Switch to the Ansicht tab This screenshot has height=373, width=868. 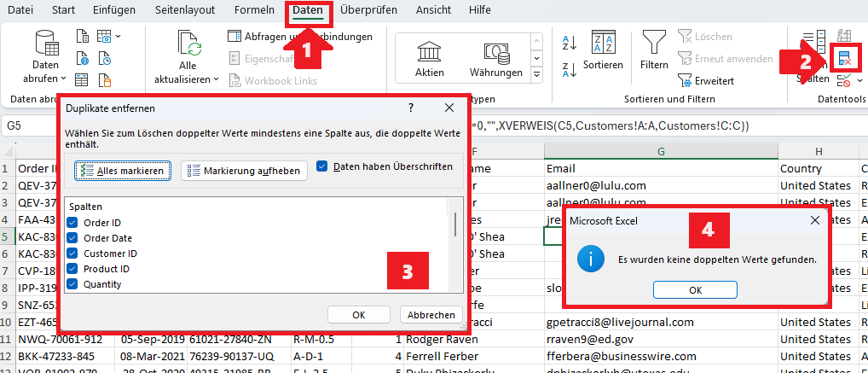[433, 10]
